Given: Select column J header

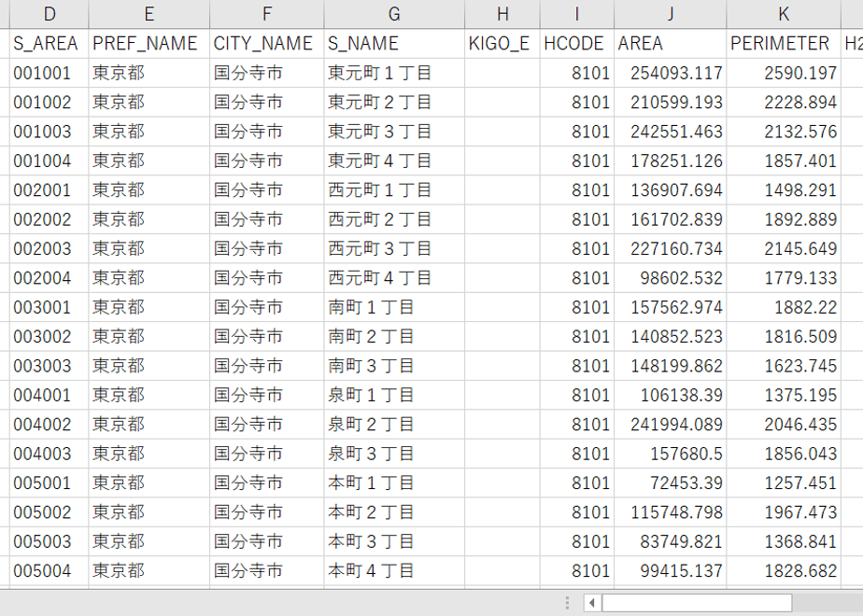Looking at the screenshot, I should pos(671,14).
